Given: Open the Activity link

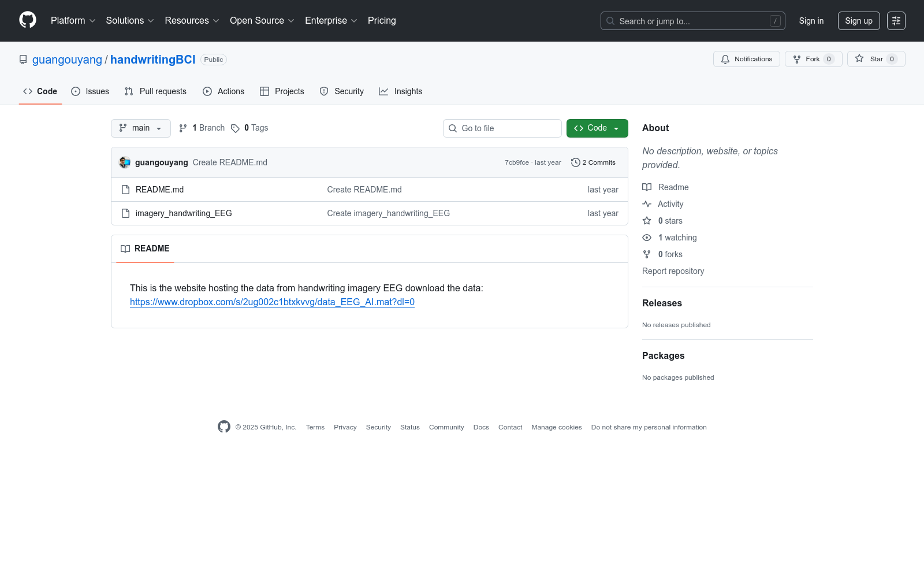Looking at the screenshot, I should pyautogui.click(x=663, y=204).
